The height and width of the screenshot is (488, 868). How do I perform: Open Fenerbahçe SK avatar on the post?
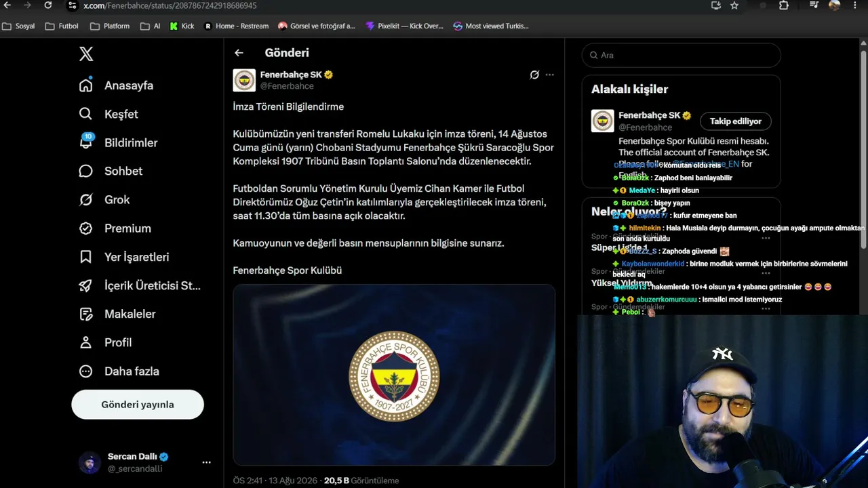click(244, 80)
